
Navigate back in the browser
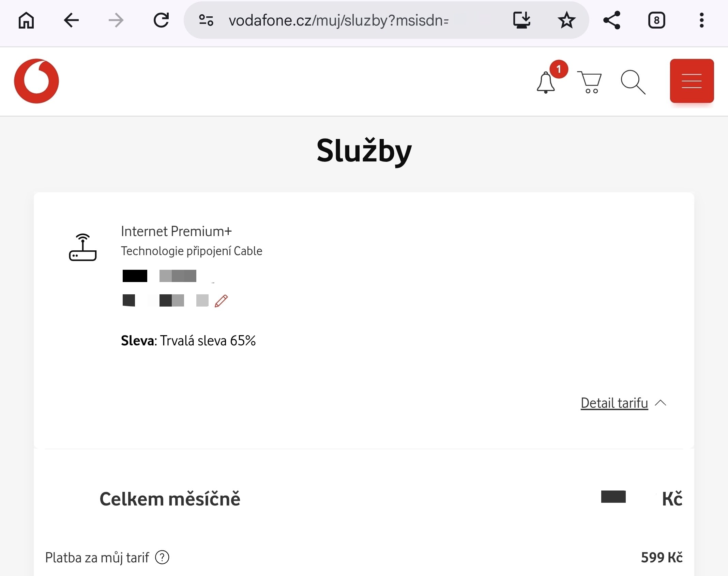[71, 20]
